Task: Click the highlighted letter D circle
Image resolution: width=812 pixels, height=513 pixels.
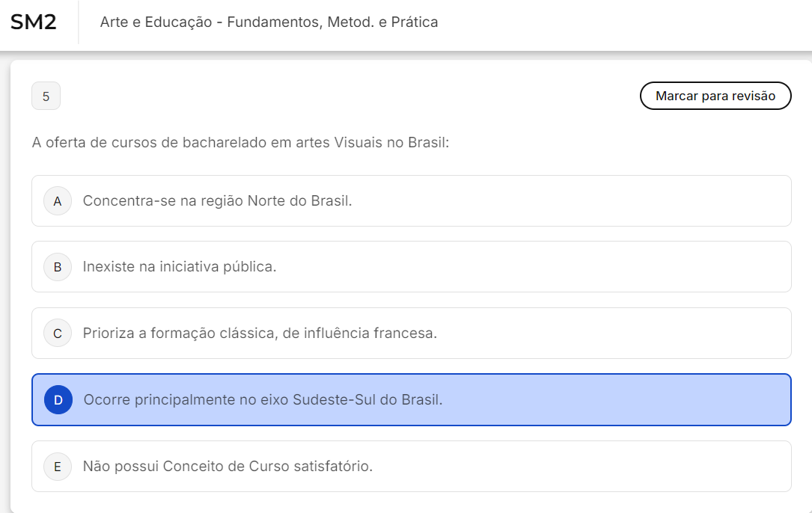Action: (x=58, y=399)
